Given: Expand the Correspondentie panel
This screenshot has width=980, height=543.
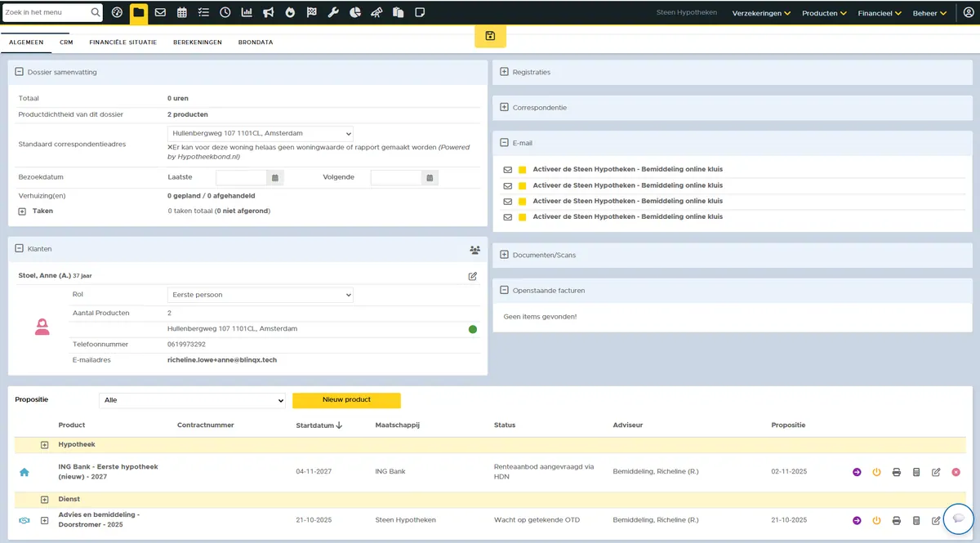Looking at the screenshot, I should [x=504, y=108].
